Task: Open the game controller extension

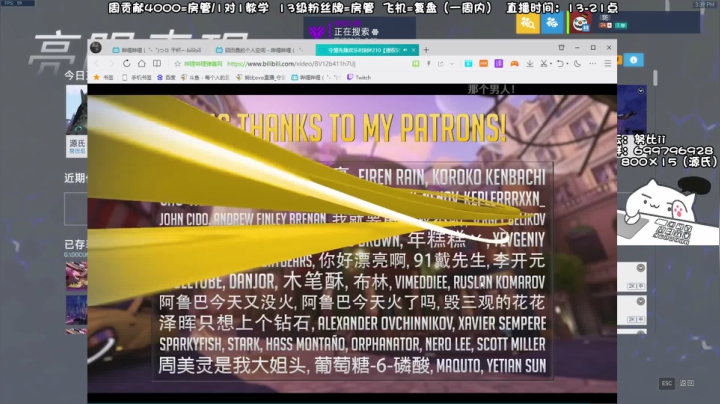Action: [514, 64]
